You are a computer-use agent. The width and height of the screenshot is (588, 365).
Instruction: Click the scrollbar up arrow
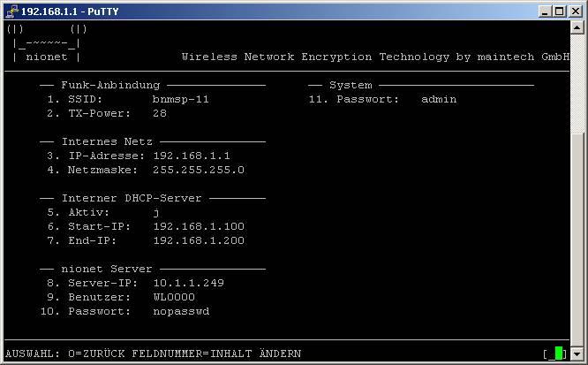[x=577, y=27]
